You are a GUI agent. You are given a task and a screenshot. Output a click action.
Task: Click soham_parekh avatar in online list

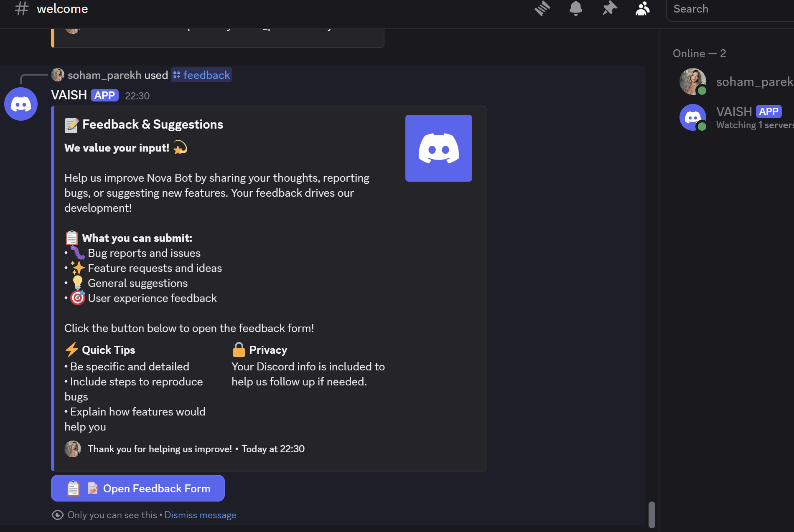pos(692,81)
